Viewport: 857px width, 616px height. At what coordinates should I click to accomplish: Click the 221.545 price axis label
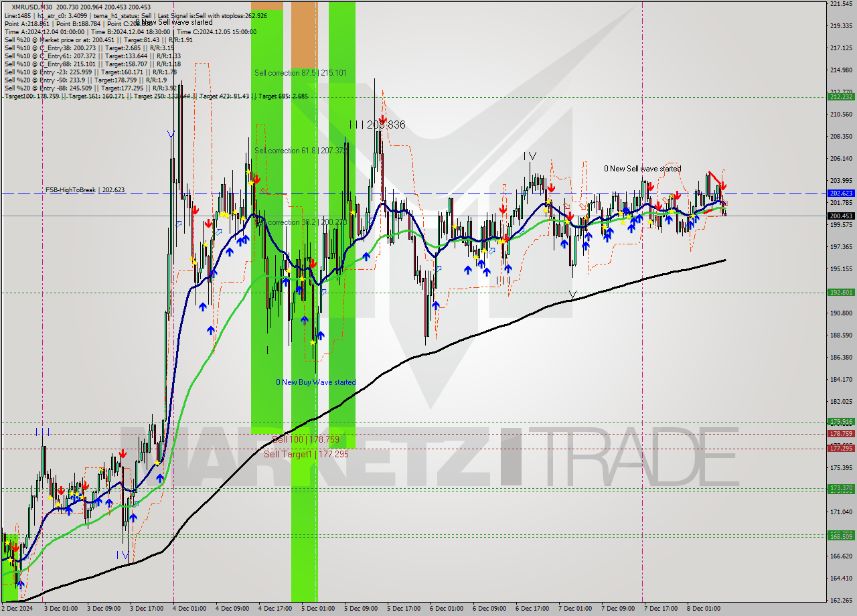[x=841, y=4]
